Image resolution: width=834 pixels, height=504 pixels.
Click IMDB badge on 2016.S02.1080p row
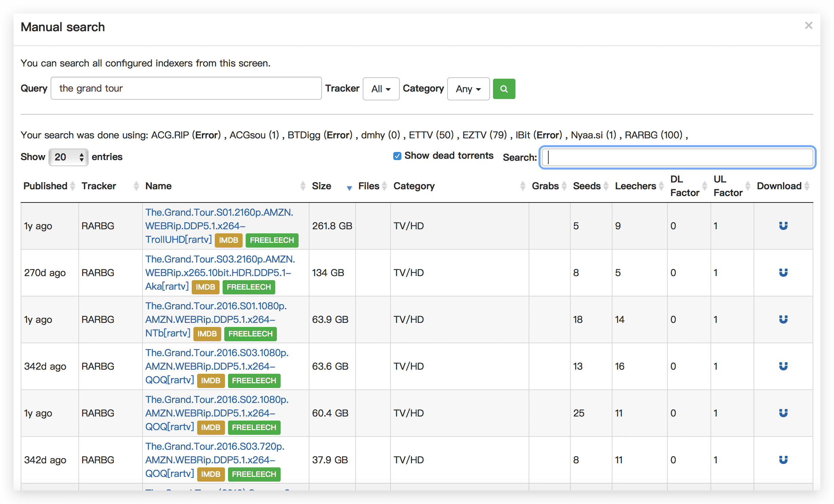(211, 427)
